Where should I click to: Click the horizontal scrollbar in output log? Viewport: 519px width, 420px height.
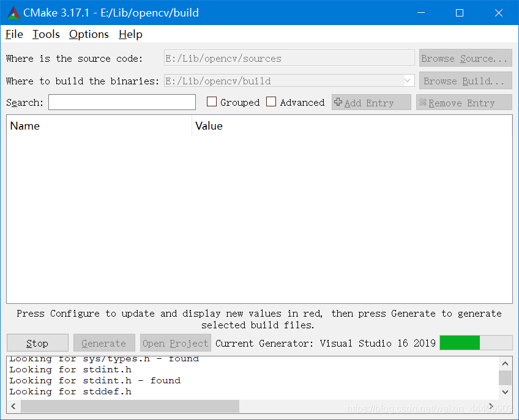click(130, 406)
